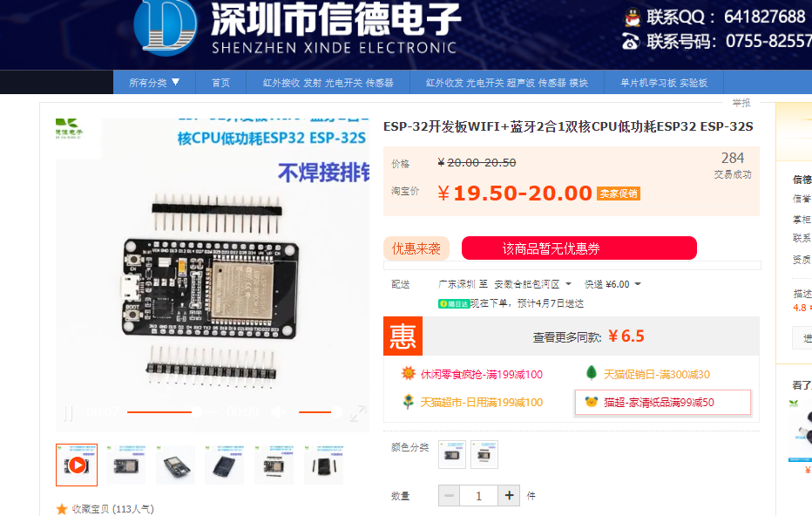Image resolution: width=812 pixels, height=516 pixels.
Task: Expand the 快递 ¥6.00 shipping dropdown
Action: (612, 284)
